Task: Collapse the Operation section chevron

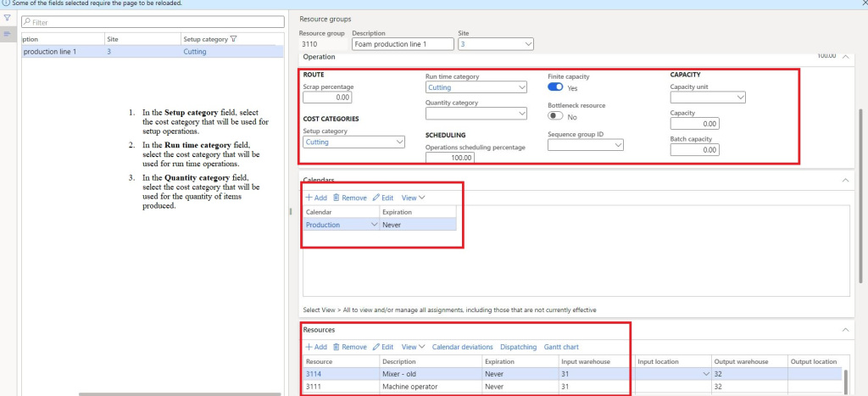Action: [845, 57]
